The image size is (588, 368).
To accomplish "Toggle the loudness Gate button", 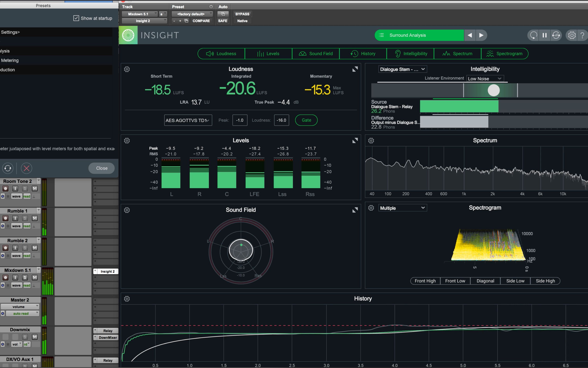I will pyautogui.click(x=306, y=120).
